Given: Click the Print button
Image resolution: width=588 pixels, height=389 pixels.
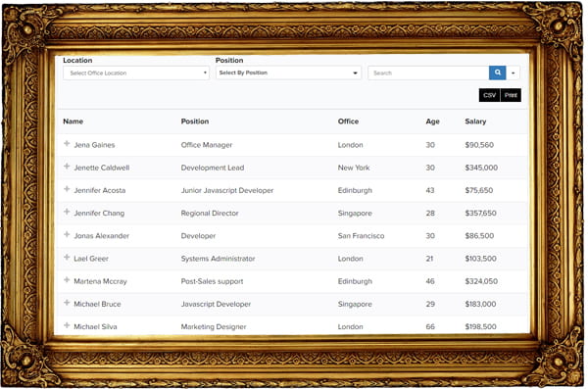Looking at the screenshot, I should [511, 95].
